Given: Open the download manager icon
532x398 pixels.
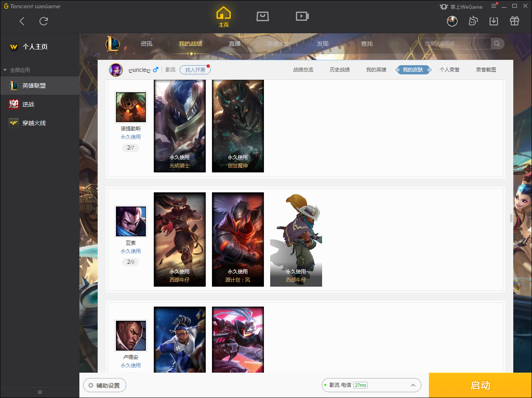Looking at the screenshot, I should (494, 21).
